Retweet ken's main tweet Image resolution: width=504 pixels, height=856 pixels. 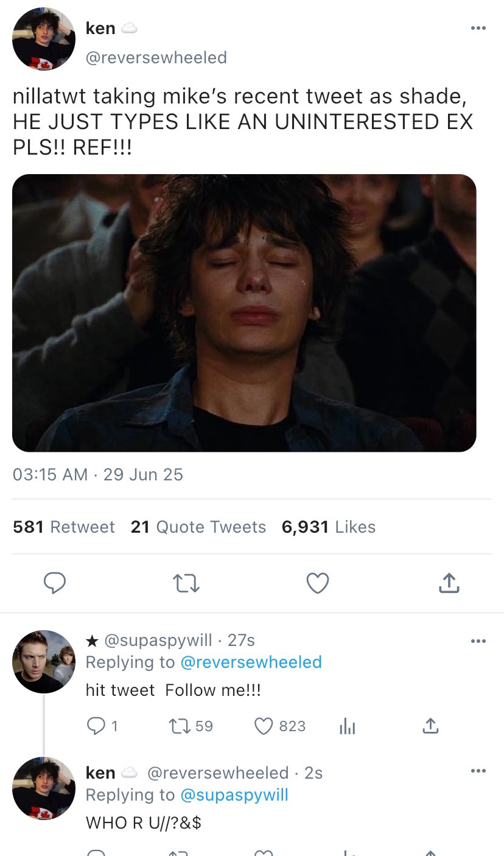click(x=187, y=583)
